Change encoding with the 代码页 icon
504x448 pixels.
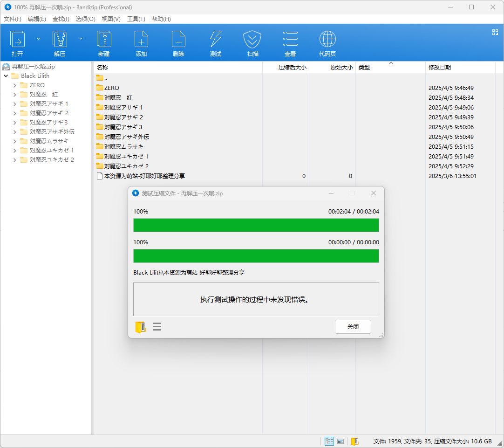pos(327,42)
